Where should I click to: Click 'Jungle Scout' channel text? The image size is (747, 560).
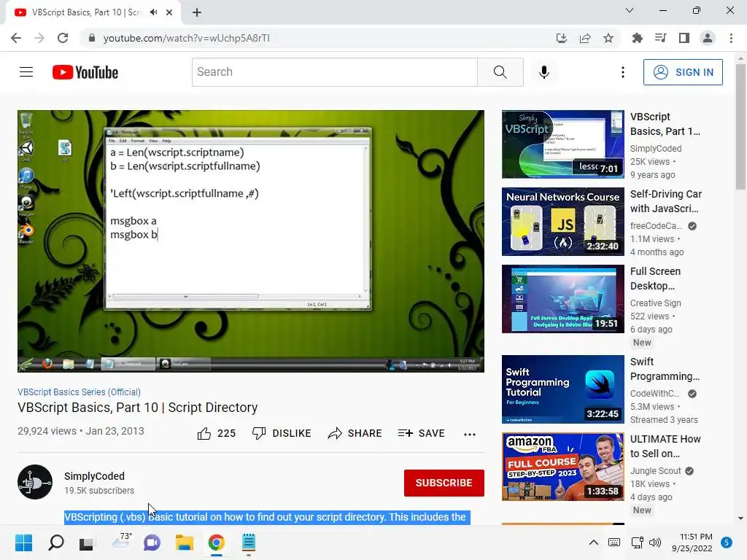pos(656,470)
